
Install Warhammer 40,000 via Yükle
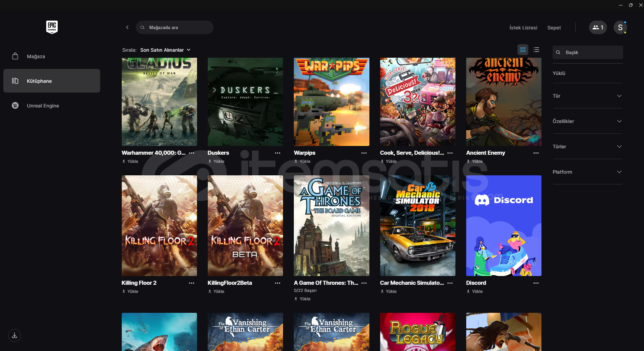click(130, 161)
